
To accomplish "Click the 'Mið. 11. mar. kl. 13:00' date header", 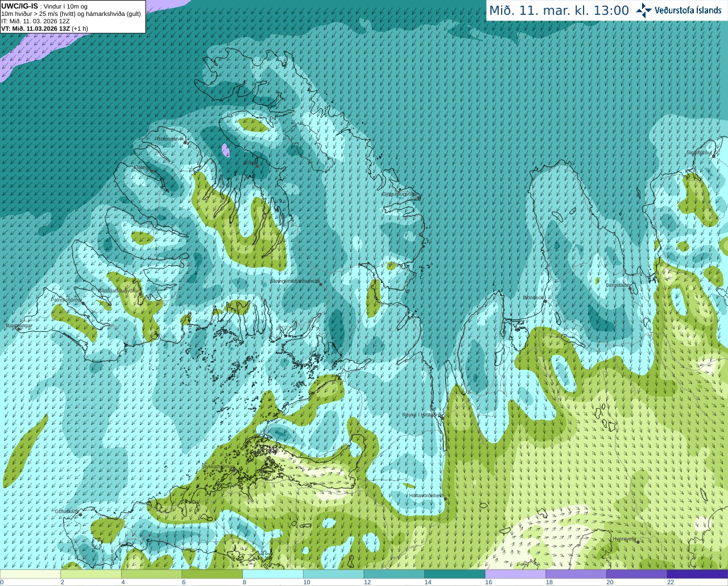I will (559, 10).
